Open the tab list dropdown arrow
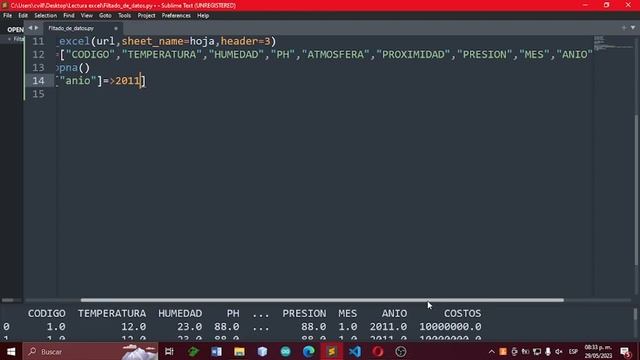 coord(633,28)
